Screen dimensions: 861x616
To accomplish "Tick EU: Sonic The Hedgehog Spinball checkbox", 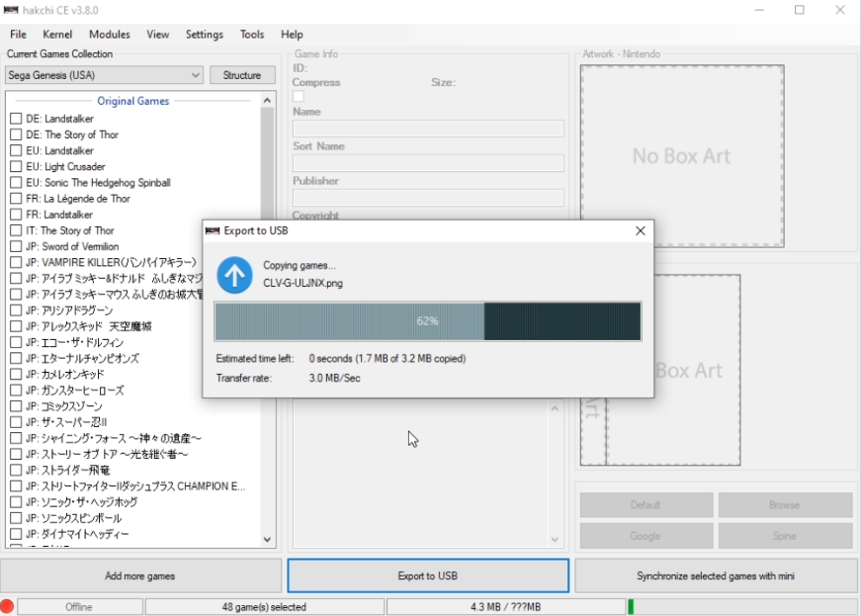I will click(x=16, y=182).
